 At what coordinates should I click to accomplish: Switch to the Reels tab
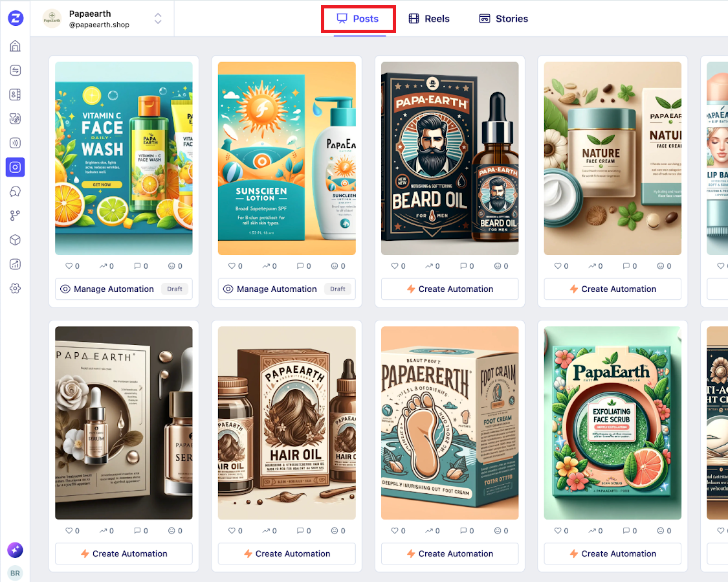pos(429,19)
